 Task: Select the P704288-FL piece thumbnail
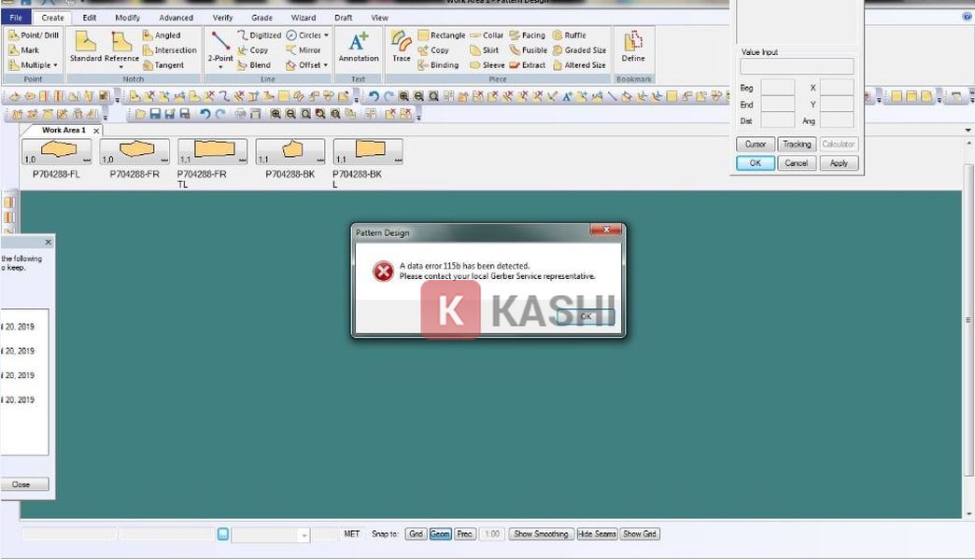click(56, 151)
